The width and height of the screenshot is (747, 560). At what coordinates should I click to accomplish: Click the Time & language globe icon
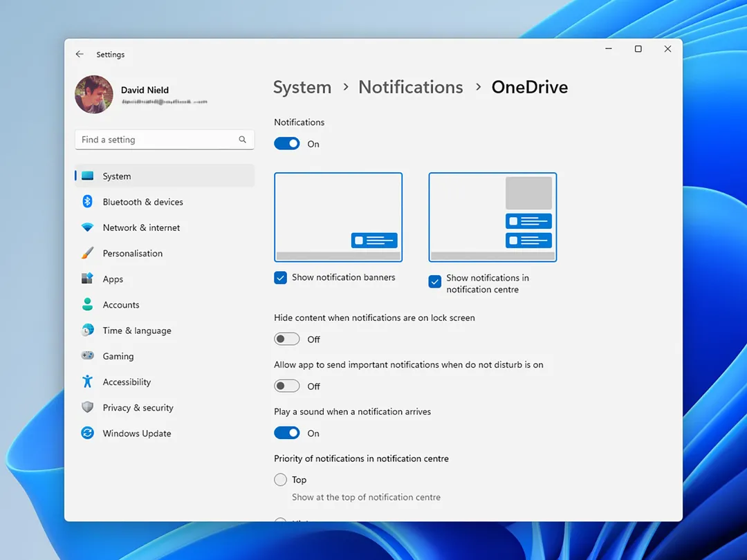coord(87,330)
